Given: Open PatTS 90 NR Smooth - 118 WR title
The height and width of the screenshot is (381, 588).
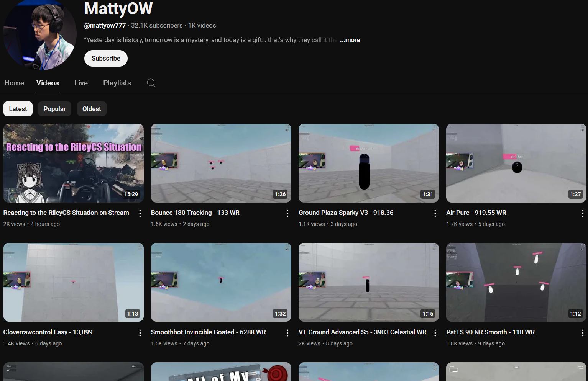Looking at the screenshot, I should [x=490, y=332].
